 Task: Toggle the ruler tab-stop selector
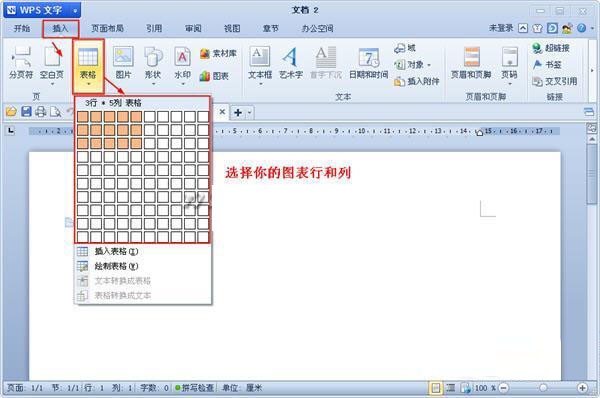coord(11,131)
